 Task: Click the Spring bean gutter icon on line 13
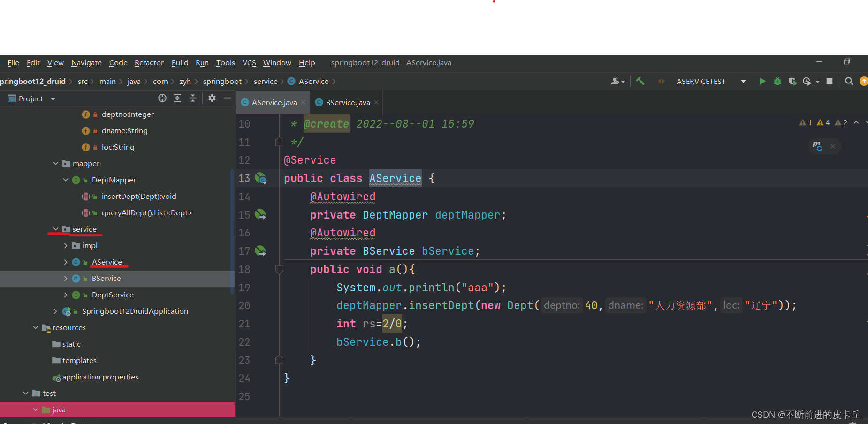coord(260,178)
